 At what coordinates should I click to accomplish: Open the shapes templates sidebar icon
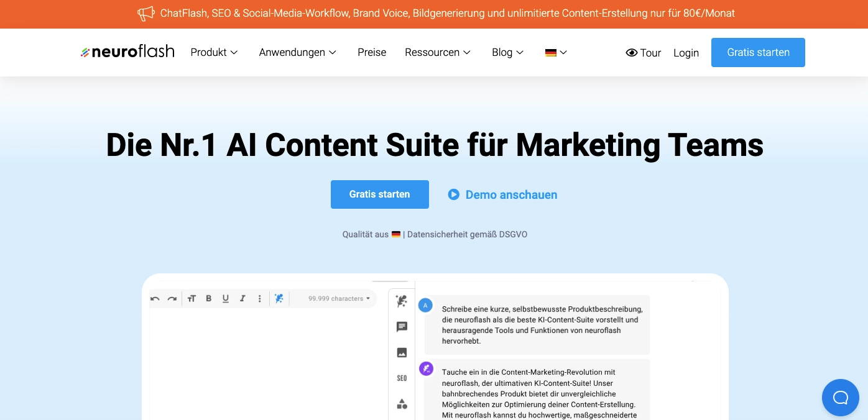click(x=402, y=404)
